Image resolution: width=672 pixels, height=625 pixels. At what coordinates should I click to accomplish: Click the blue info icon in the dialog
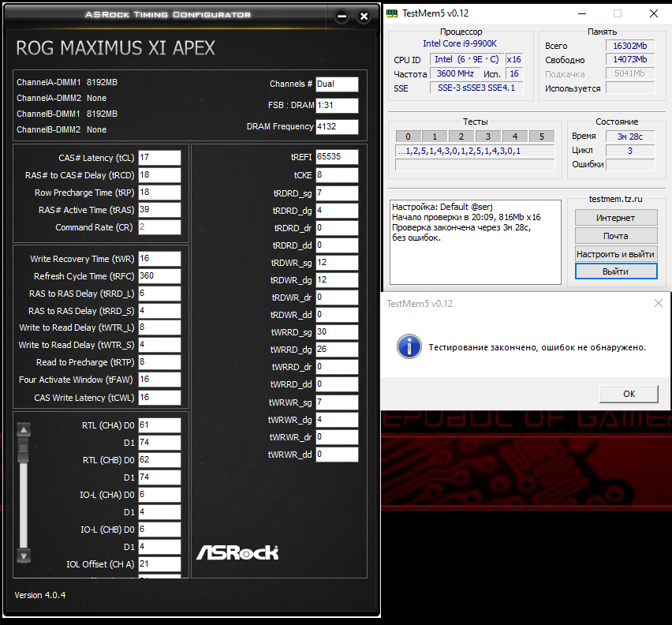pyautogui.click(x=409, y=346)
